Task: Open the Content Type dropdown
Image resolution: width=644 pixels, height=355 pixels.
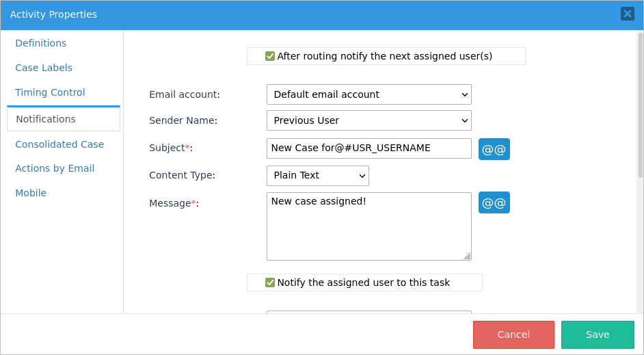Action: [317, 176]
